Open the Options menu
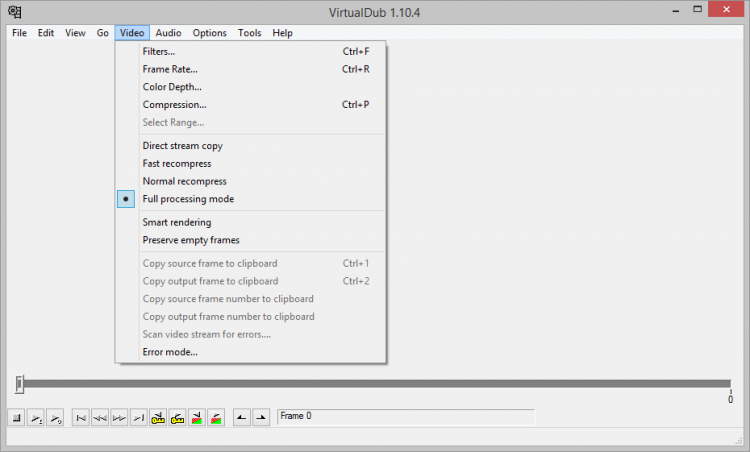The width and height of the screenshot is (750, 452). (x=210, y=33)
